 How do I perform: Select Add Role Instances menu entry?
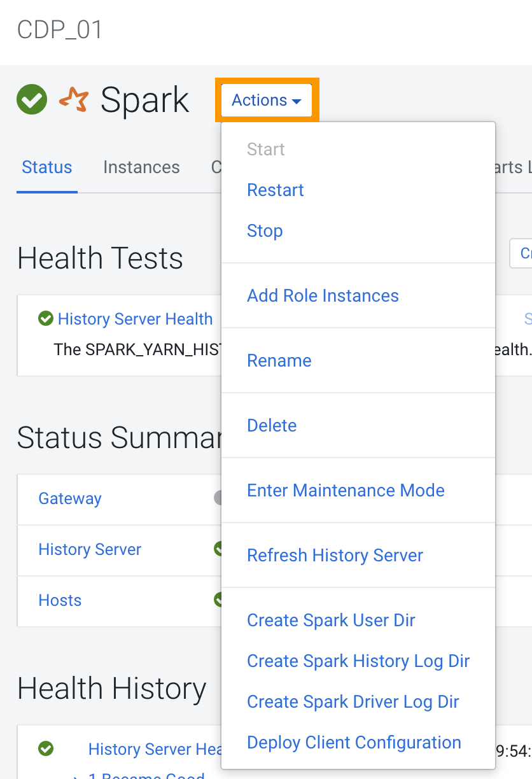[x=323, y=296]
